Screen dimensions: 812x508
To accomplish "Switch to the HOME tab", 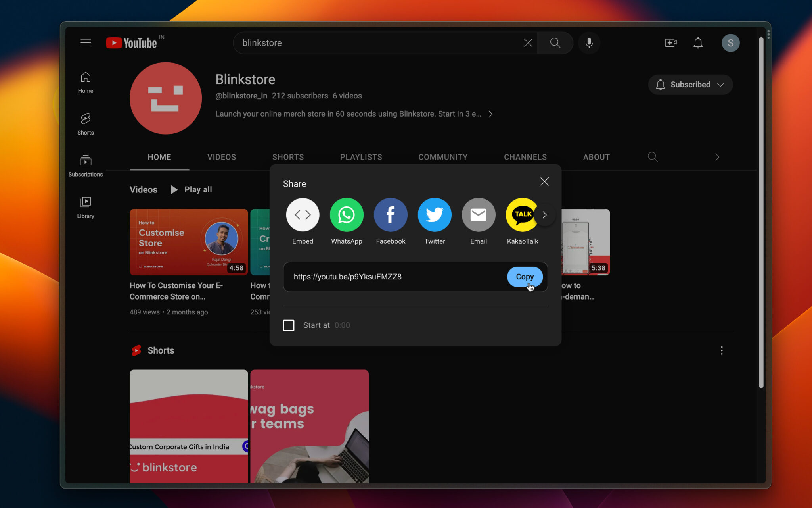I will coord(159,157).
